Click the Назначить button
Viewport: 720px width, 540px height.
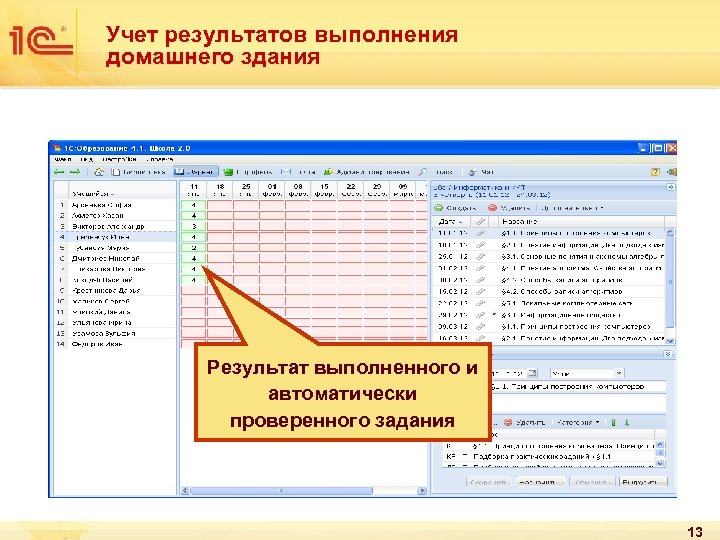[540, 482]
